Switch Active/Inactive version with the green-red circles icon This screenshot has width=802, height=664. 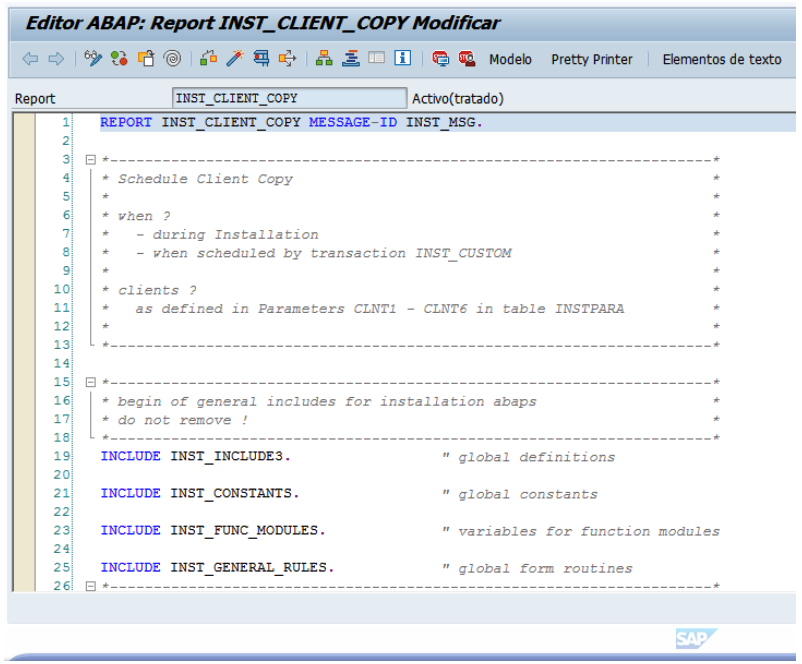(119, 58)
